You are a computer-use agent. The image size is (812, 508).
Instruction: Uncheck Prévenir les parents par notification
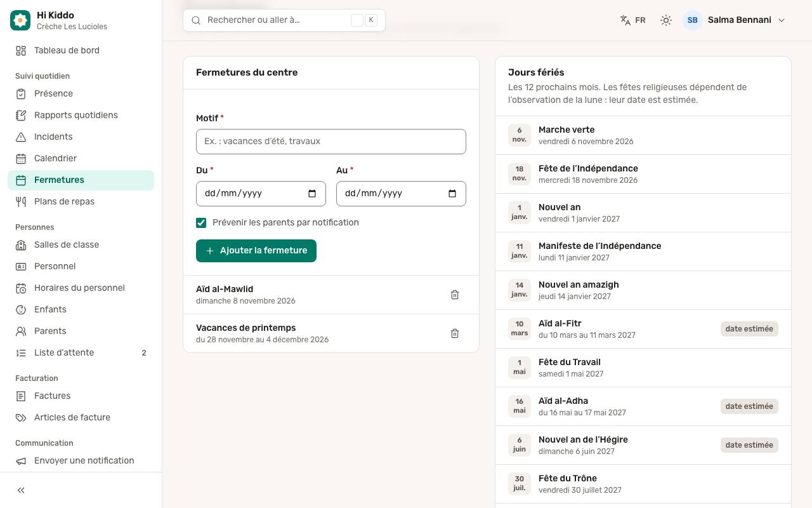click(x=201, y=223)
